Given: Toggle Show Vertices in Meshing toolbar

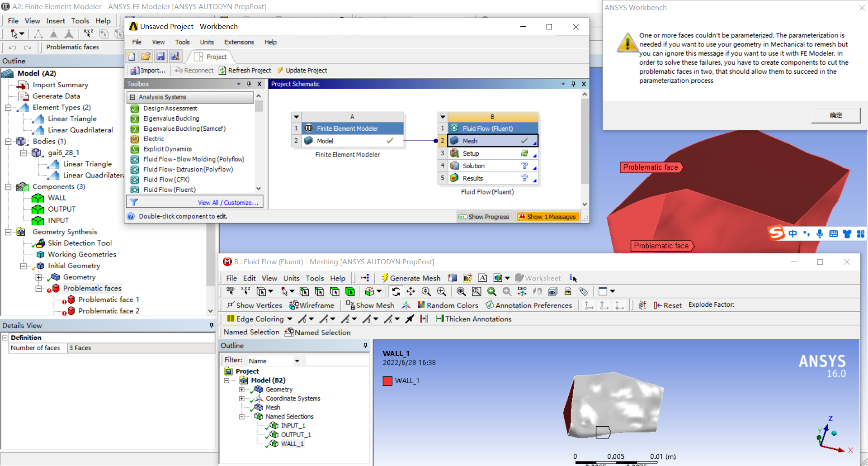Looking at the screenshot, I should pyautogui.click(x=255, y=305).
